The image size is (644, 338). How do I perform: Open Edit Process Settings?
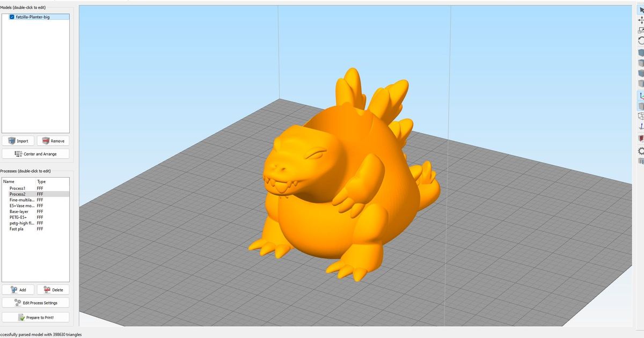[x=35, y=302]
